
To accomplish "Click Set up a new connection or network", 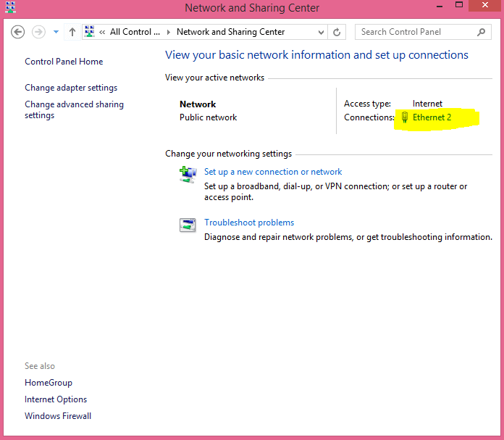I will [x=273, y=172].
